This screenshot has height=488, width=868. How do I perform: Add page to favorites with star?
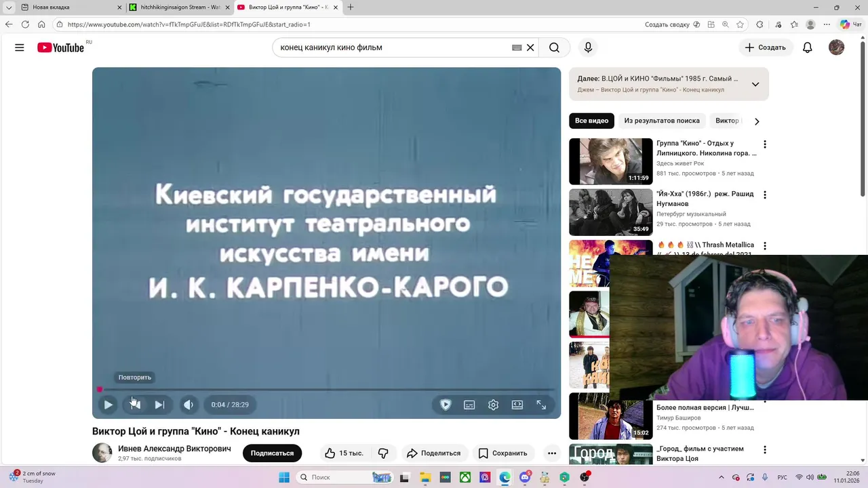pos(740,24)
